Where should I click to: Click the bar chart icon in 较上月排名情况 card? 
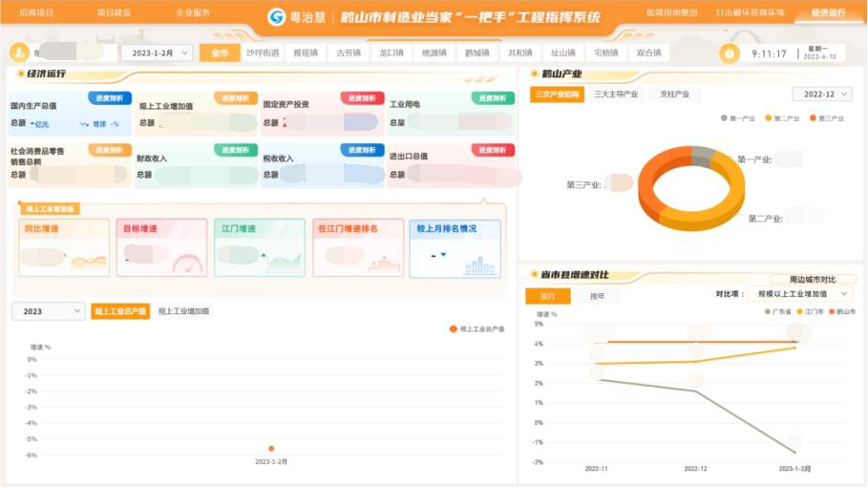coord(479,265)
